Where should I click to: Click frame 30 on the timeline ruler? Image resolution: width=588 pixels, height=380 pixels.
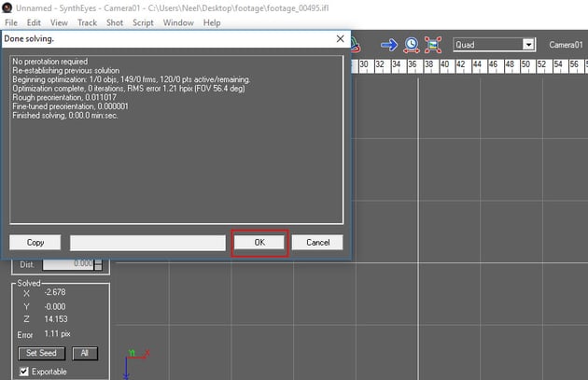point(364,64)
